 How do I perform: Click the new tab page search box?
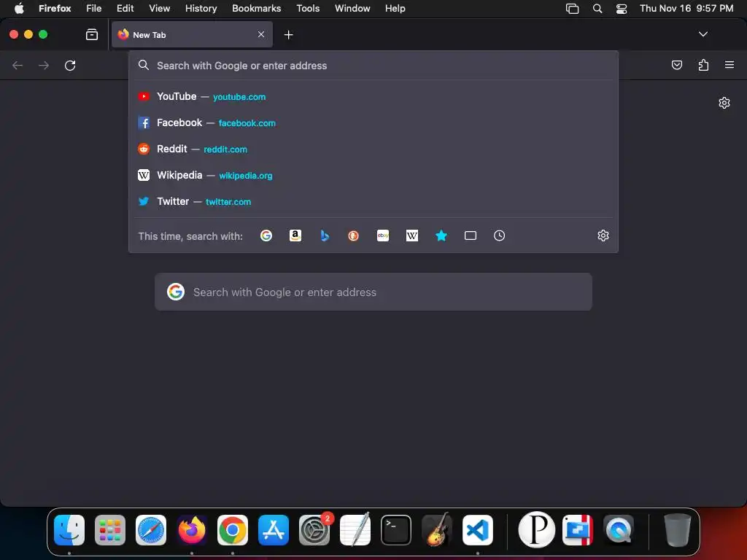pos(373,292)
